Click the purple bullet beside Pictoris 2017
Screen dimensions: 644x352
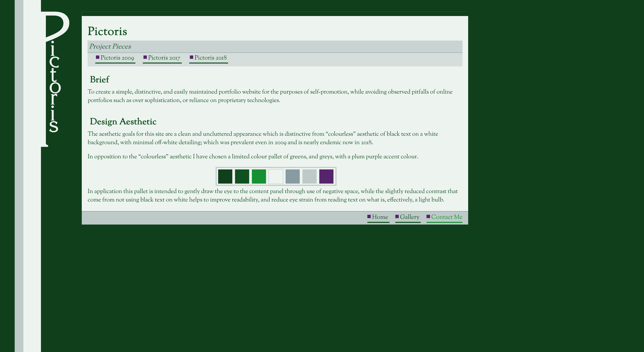pos(145,57)
